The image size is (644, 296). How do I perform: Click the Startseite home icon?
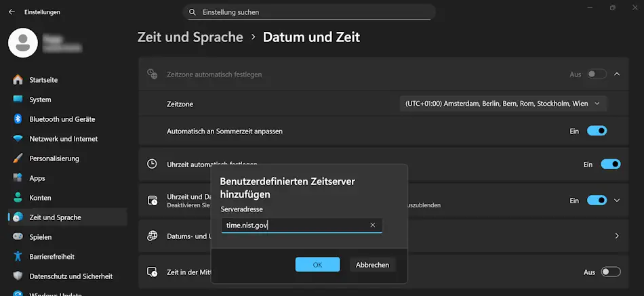[x=18, y=80]
